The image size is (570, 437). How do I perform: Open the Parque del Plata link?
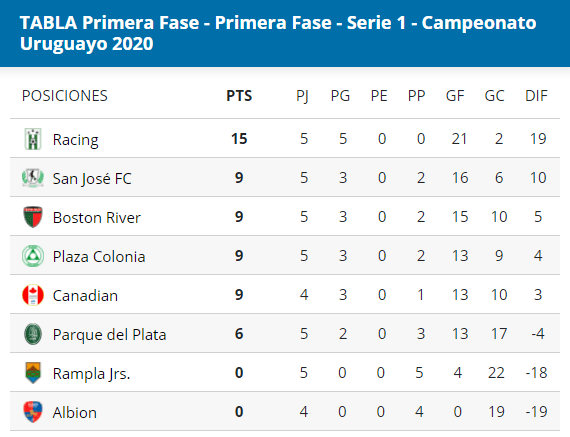(x=109, y=335)
